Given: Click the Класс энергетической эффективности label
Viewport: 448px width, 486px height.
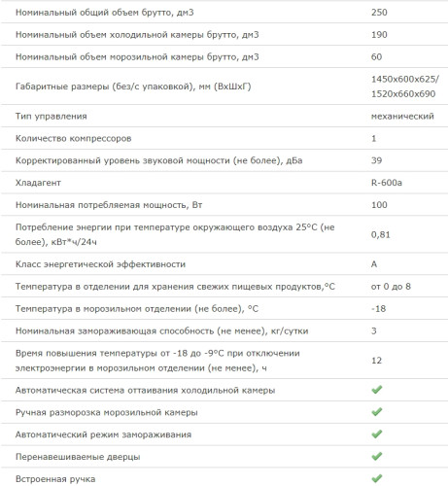Looking at the screenshot, I should 100,264.
